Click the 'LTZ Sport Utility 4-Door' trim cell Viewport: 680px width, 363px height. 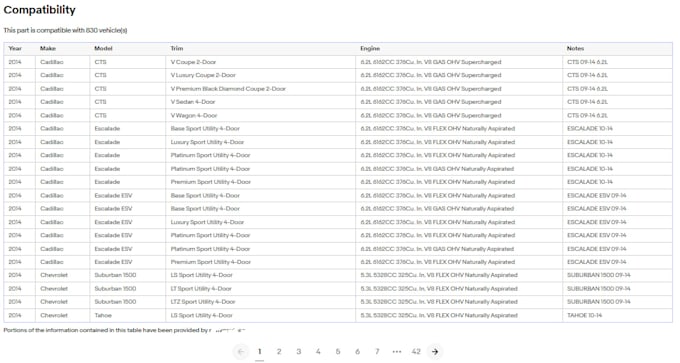tap(260, 301)
